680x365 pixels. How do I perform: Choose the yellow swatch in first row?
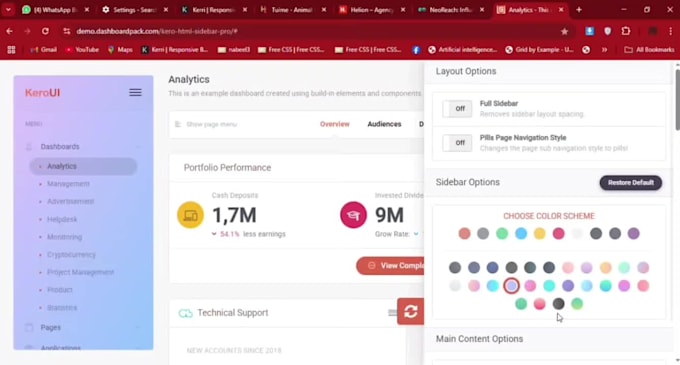click(x=539, y=234)
